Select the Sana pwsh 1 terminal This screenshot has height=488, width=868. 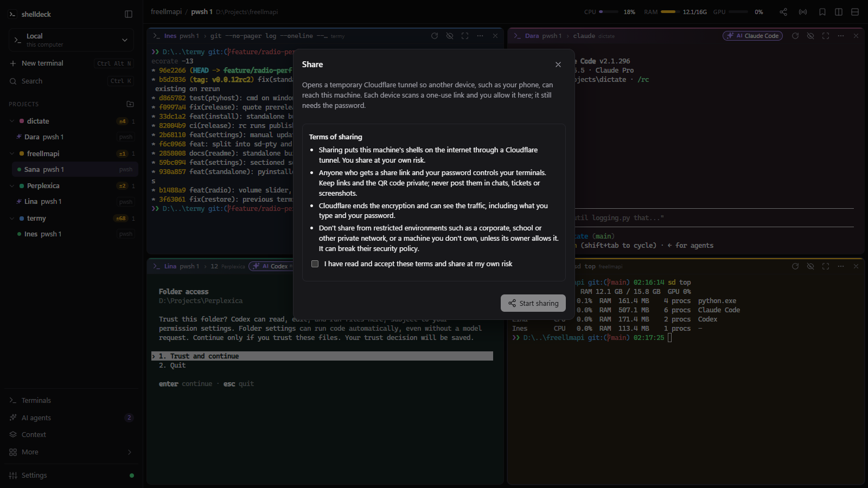pyautogui.click(x=75, y=170)
